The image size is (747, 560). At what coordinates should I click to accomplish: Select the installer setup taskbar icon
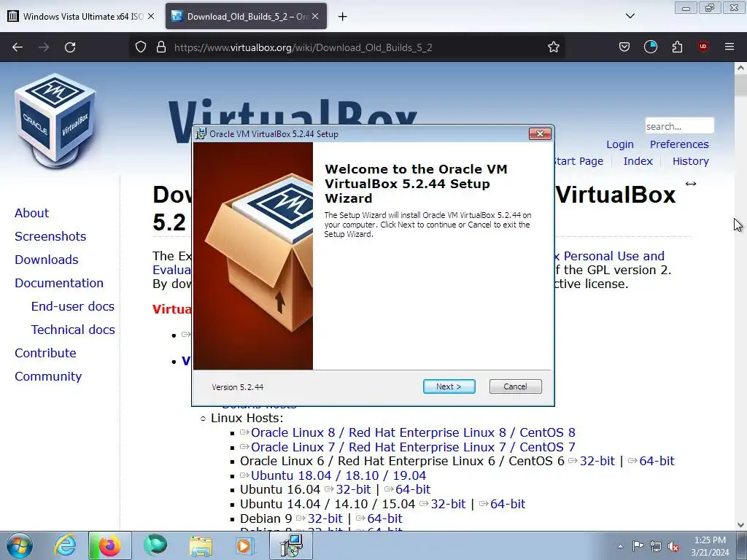coord(291,545)
